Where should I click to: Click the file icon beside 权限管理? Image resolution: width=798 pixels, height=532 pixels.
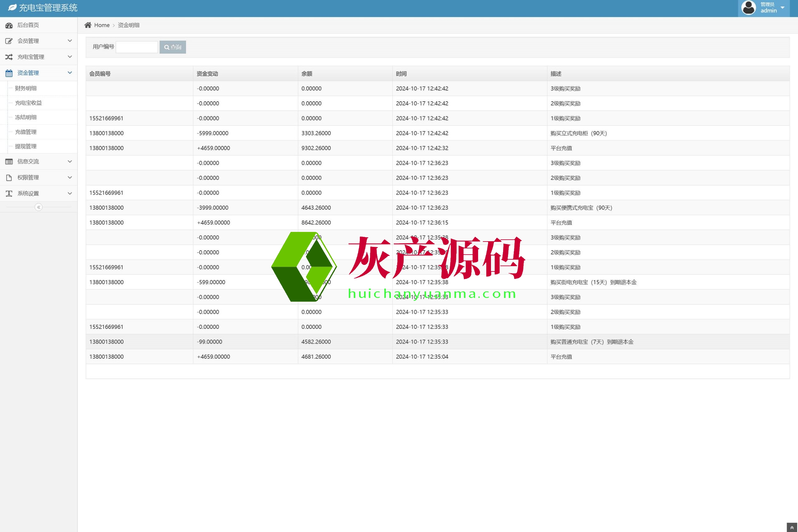tap(9, 177)
